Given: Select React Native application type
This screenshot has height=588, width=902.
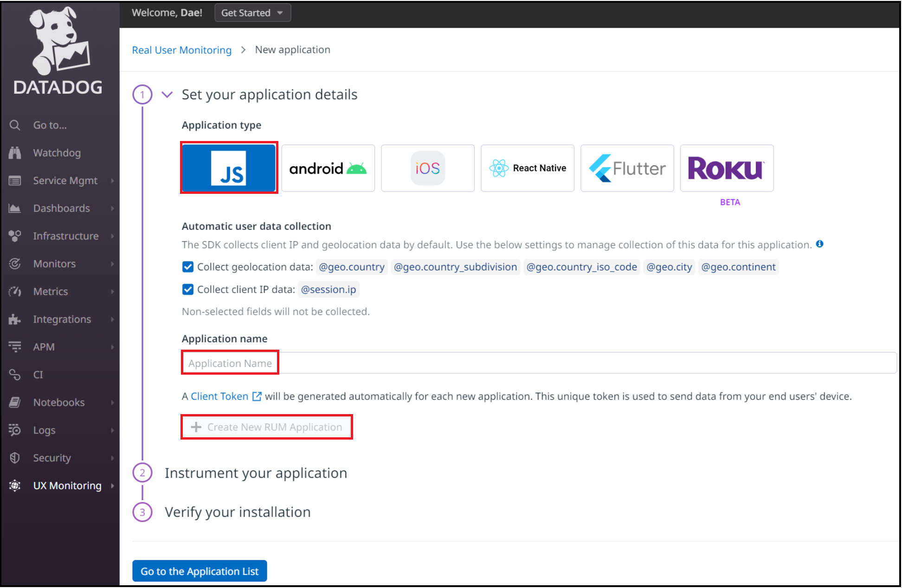Looking at the screenshot, I should coord(527,168).
